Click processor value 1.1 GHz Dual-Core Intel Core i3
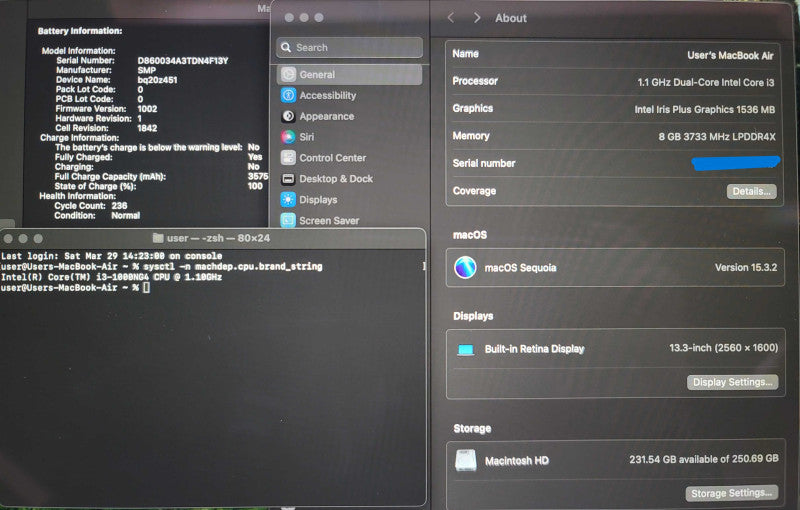 point(706,82)
